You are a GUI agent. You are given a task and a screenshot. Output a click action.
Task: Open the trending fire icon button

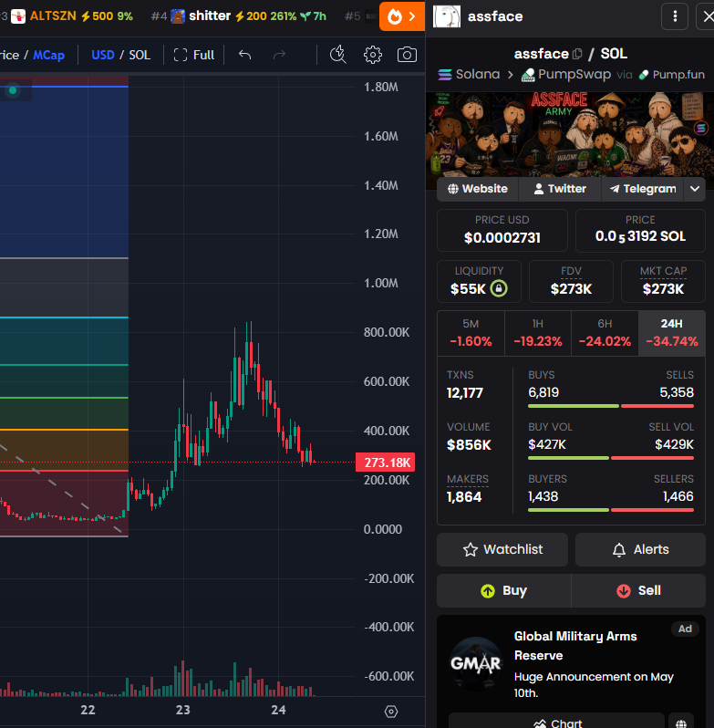[402, 16]
